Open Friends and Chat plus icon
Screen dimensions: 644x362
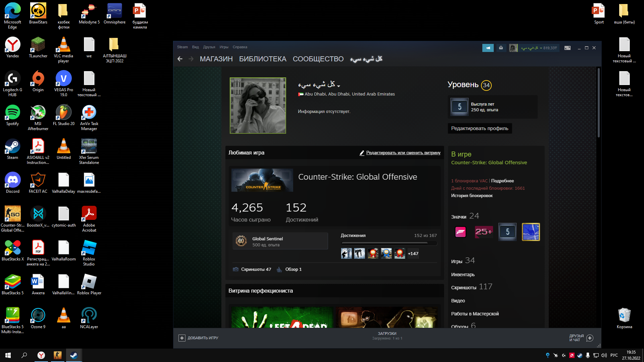click(590, 338)
